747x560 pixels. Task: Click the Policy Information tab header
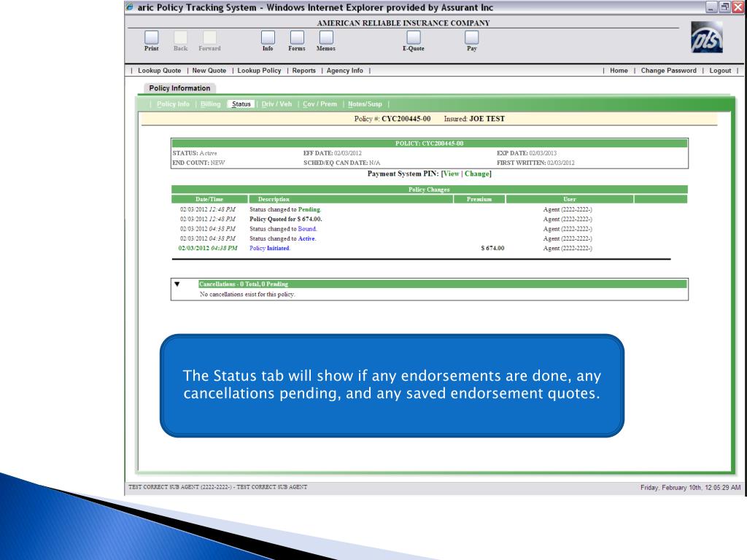(179, 88)
